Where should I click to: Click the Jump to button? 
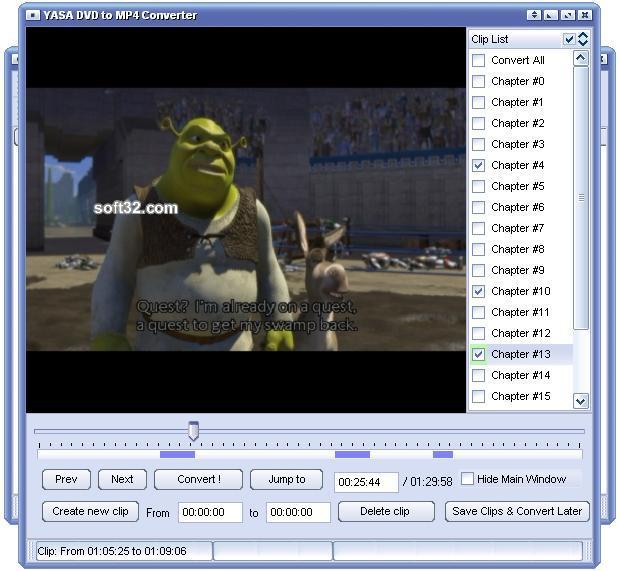click(x=287, y=479)
